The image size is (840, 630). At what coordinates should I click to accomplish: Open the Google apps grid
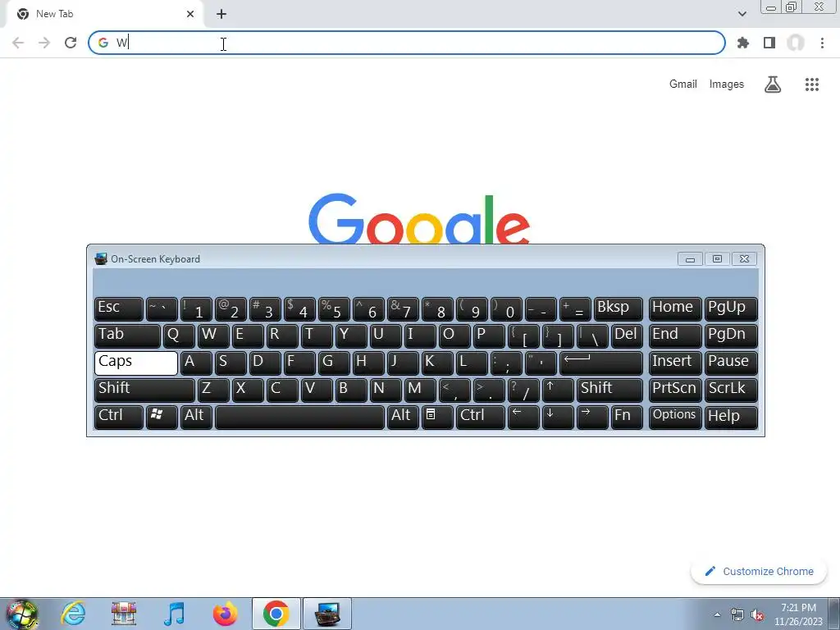pos(812,84)
